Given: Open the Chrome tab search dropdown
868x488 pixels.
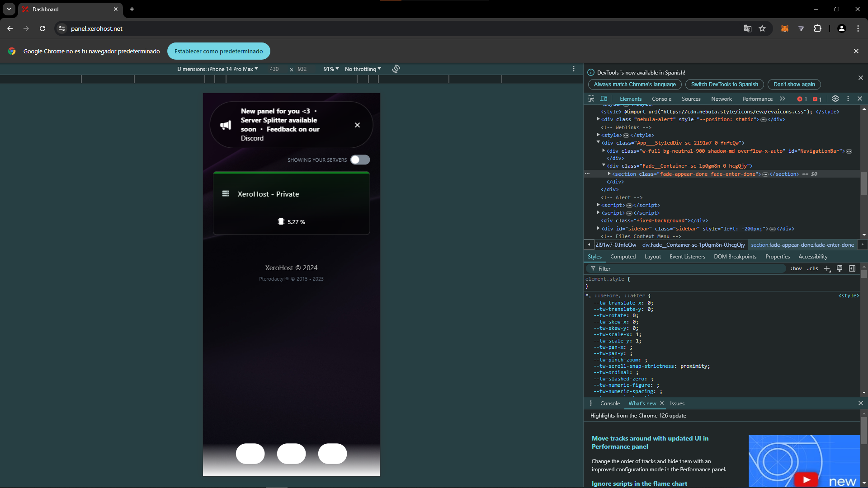Looking at the screenshot, I should pos(9,9).
